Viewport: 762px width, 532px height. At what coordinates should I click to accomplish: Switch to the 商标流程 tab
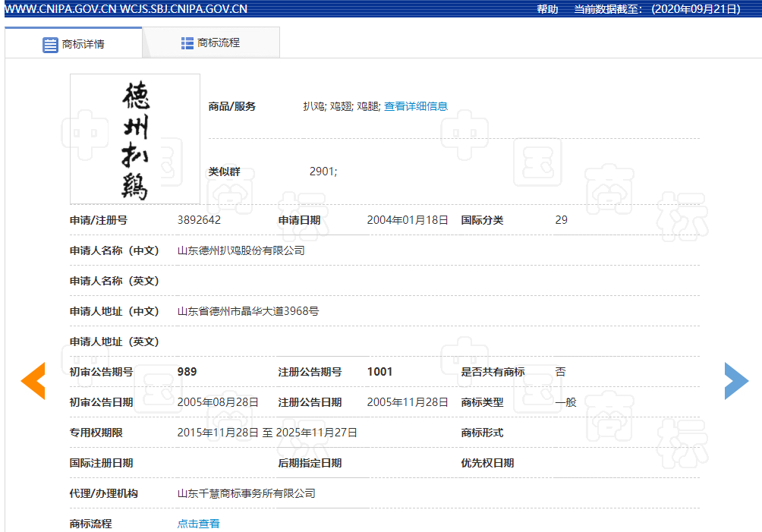coord(211,42)
